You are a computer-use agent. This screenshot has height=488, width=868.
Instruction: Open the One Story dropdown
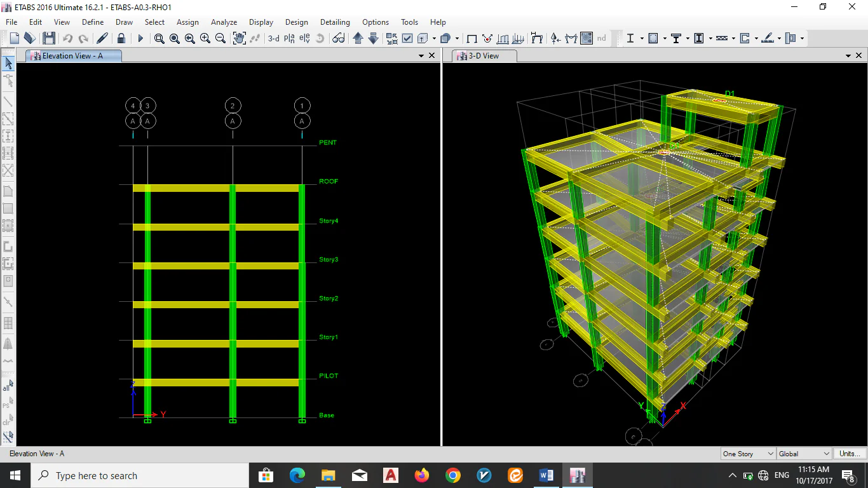point(748,454)
